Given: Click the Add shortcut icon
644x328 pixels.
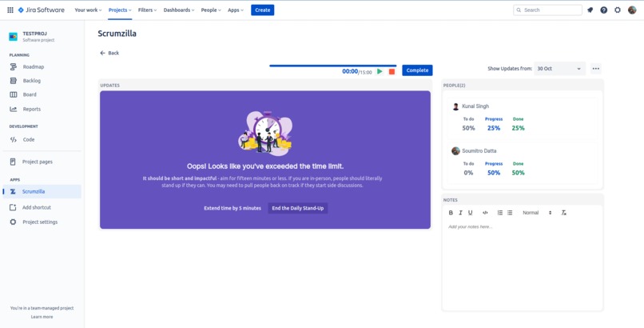Looking at the screenshot, I should point(13,207).
